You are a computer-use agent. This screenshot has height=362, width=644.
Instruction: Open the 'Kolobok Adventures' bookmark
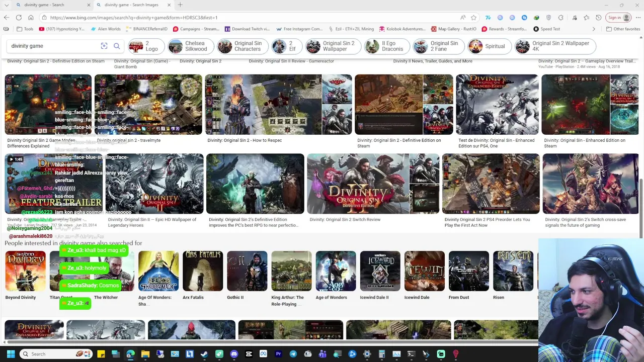(x=402, y=29)
